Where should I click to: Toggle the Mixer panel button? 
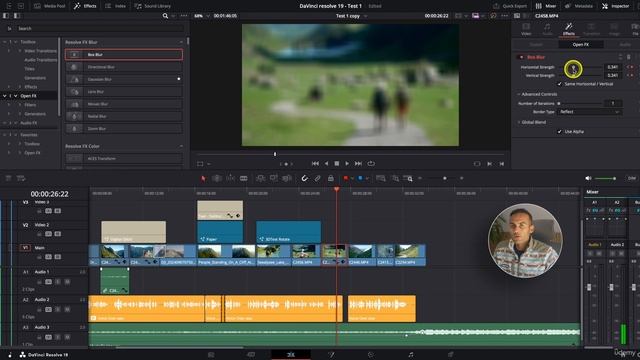coord(546,6)
